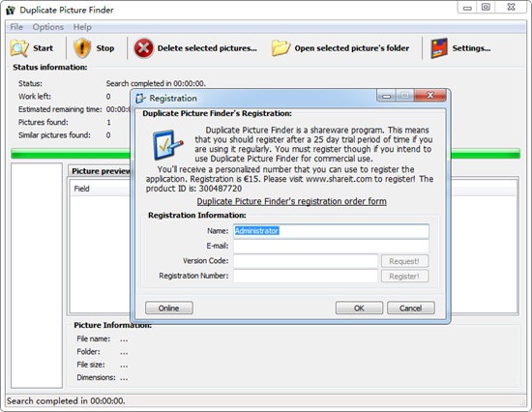Click the Stop toolbar label
This screenshot has height=412, width=532.
105,48
